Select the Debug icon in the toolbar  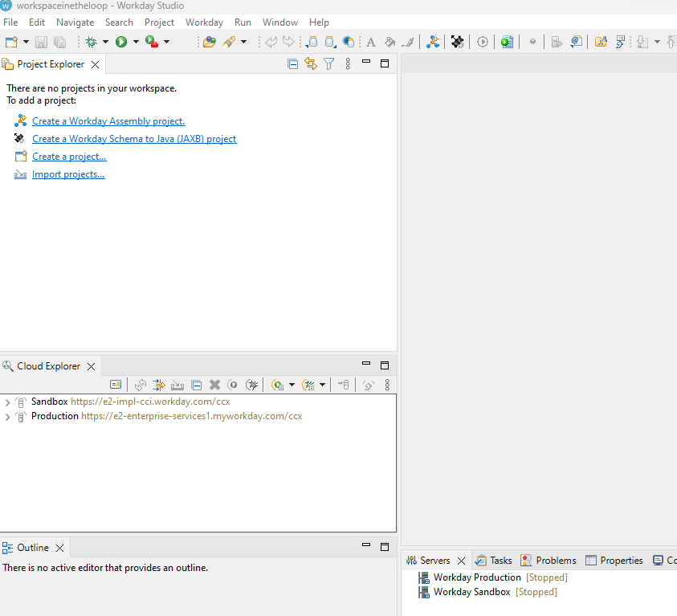[92, 41]
